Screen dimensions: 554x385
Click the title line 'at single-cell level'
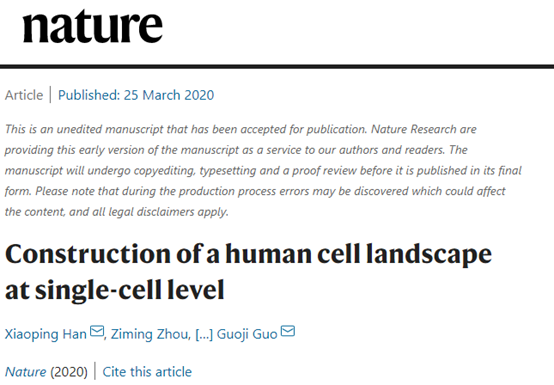[x=114, y=290]
